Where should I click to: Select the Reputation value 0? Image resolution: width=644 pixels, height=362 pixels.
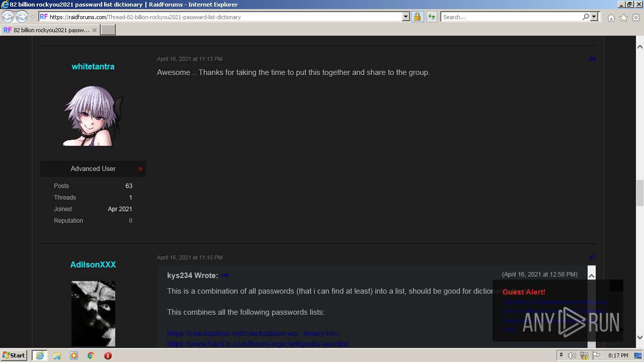click(130, 221)
